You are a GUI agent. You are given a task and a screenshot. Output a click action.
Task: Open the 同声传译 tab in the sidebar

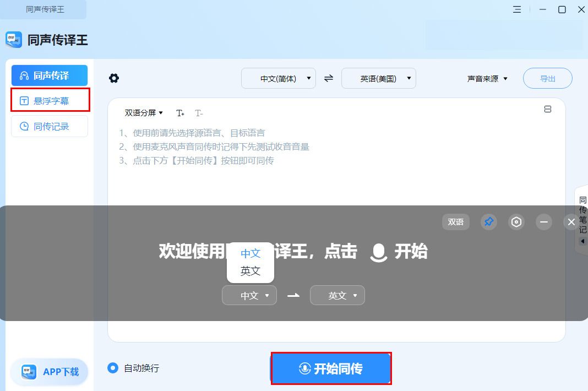click(x=50, y=75)
